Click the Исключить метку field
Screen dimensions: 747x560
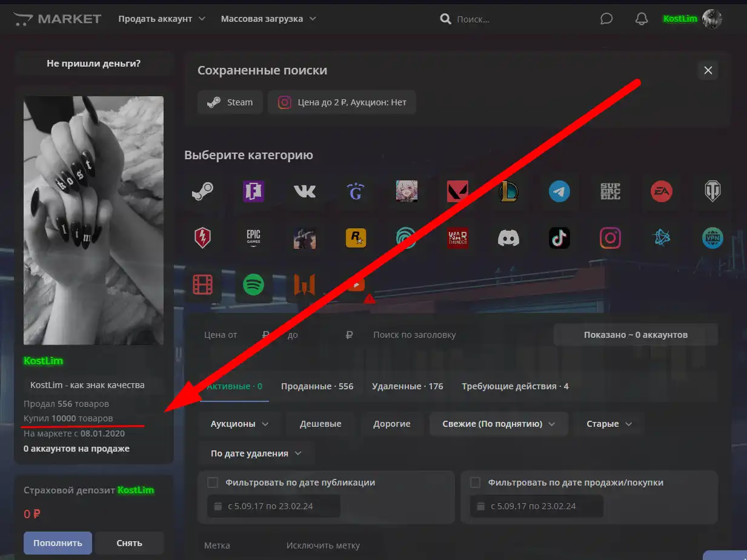pyautogui.click(x=332, y=545)
